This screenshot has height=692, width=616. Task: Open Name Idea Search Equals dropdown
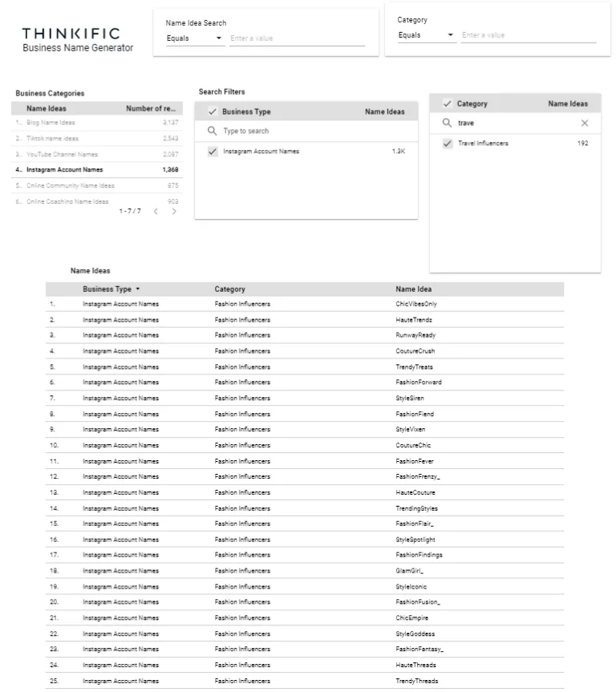(x=195, y=38)
